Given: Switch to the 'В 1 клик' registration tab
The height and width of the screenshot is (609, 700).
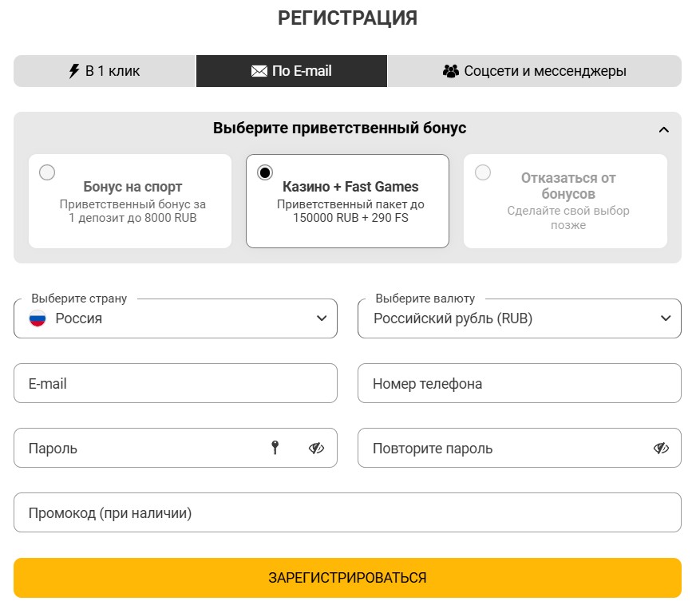Looking at the screenshot, I should tap(104, 70).
